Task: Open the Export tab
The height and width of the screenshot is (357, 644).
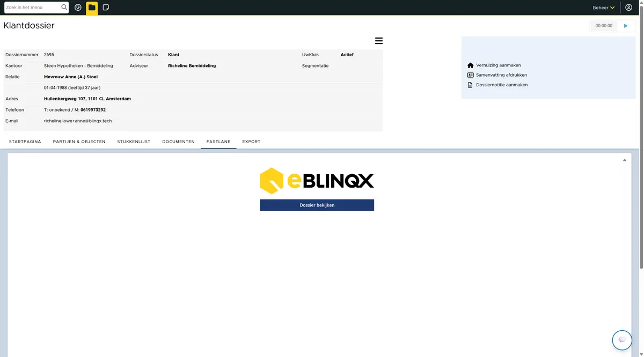Action: coord(251,142)
